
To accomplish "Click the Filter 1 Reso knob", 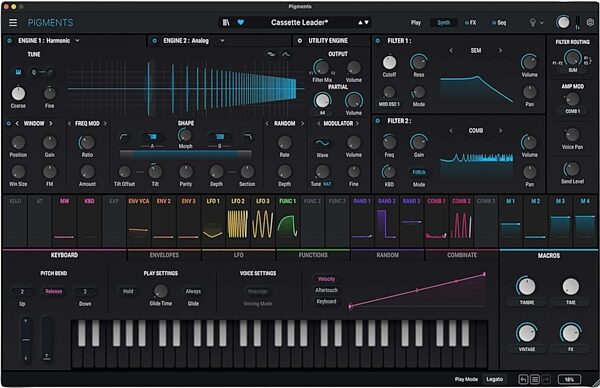I will (x=419, y=62).
